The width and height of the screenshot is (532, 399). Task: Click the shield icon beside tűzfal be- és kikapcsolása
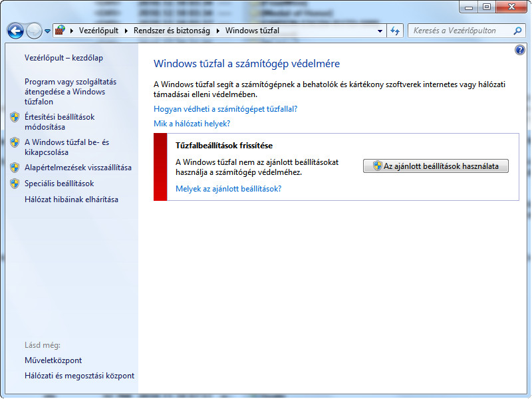click(15, 142)
